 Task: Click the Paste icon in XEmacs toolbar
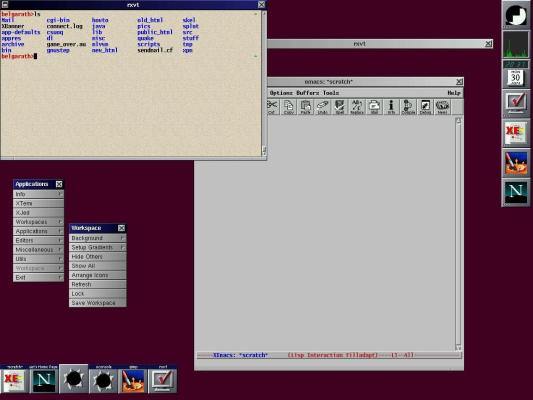click(306, 107)
